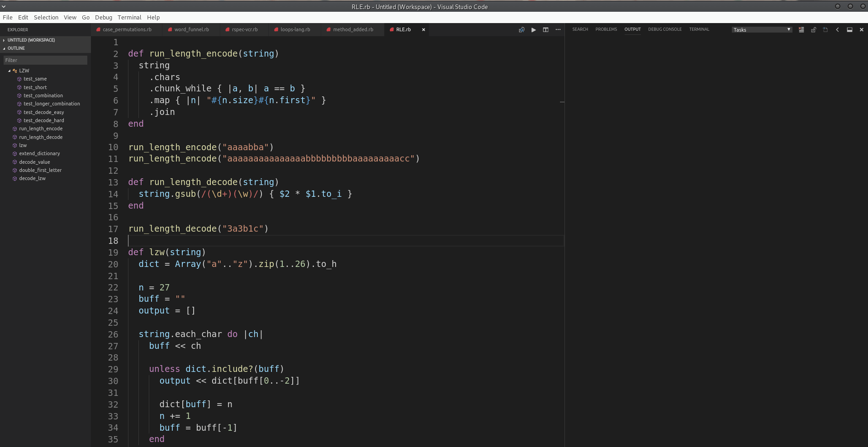Run the RLE.rb script

(533, 30)
